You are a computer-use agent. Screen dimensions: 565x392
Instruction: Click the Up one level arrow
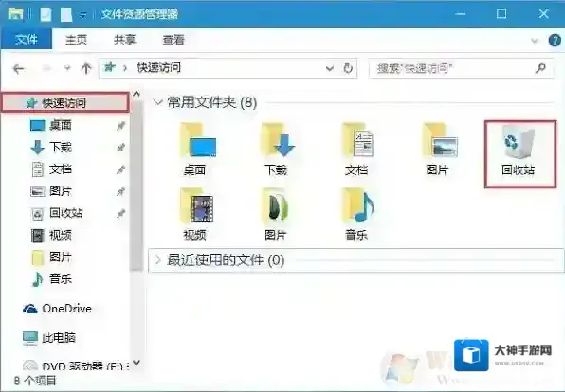tap(86, 68)
